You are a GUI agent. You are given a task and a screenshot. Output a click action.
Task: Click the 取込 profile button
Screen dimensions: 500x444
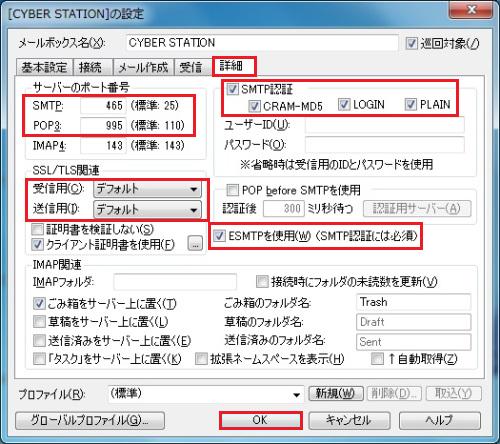454,394
